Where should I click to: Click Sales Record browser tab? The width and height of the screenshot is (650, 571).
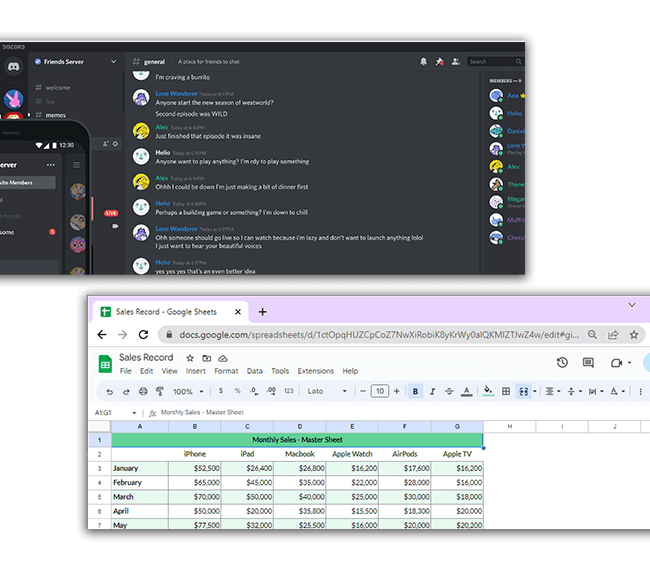169,312
